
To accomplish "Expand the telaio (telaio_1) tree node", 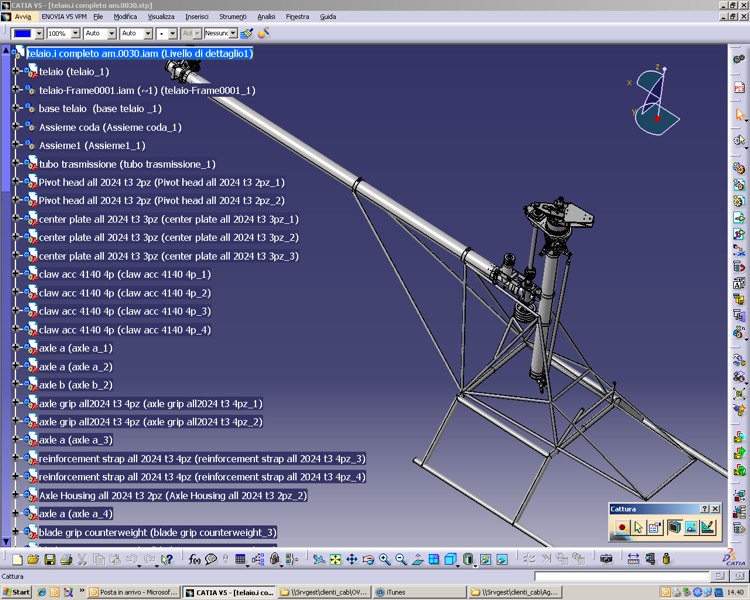I will (17, 72).
